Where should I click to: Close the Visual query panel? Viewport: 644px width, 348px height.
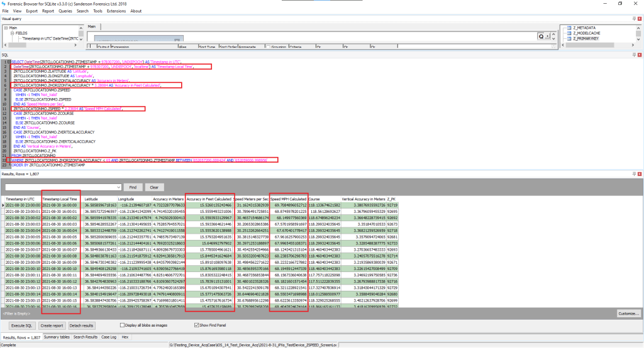640,19
